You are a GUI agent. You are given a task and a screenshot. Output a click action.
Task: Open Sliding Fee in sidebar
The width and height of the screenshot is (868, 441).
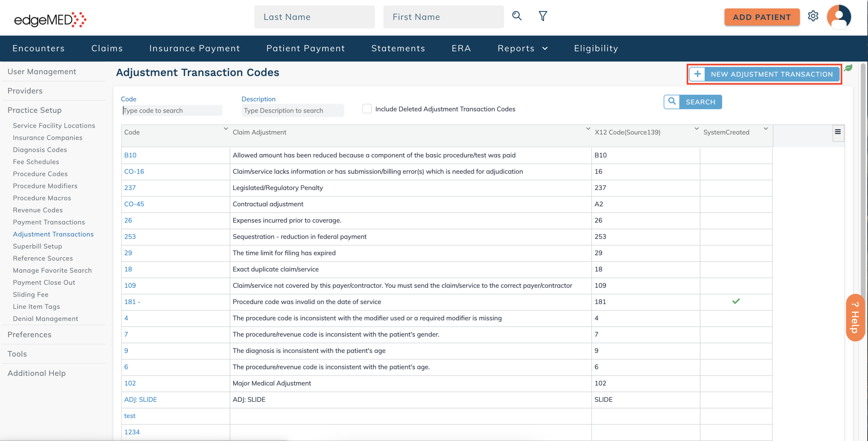point(31,294)
